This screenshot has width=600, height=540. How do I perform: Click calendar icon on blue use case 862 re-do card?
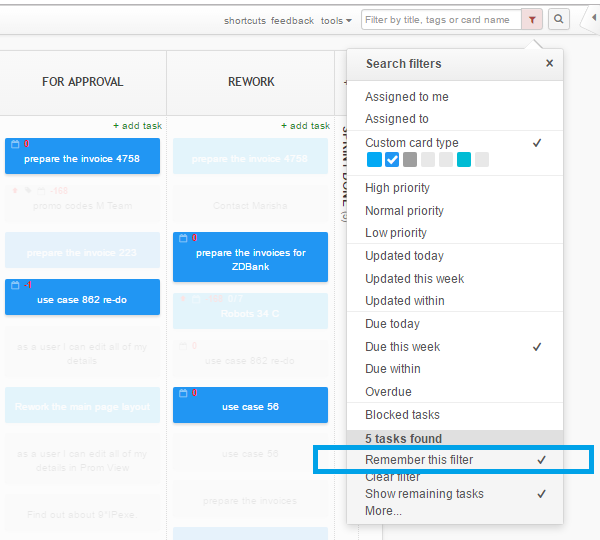tap(15, 285)
